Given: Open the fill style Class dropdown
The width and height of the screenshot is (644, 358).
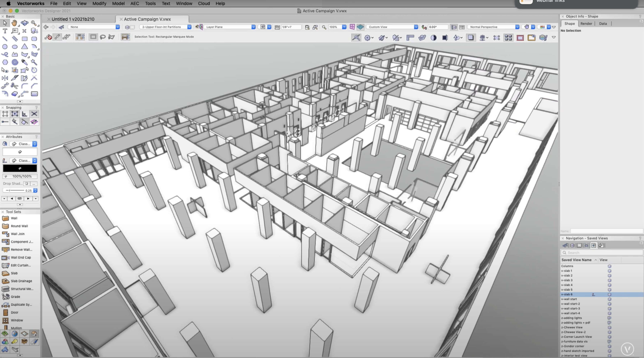Looking at the screenshot, I should [x=23, y=144].
